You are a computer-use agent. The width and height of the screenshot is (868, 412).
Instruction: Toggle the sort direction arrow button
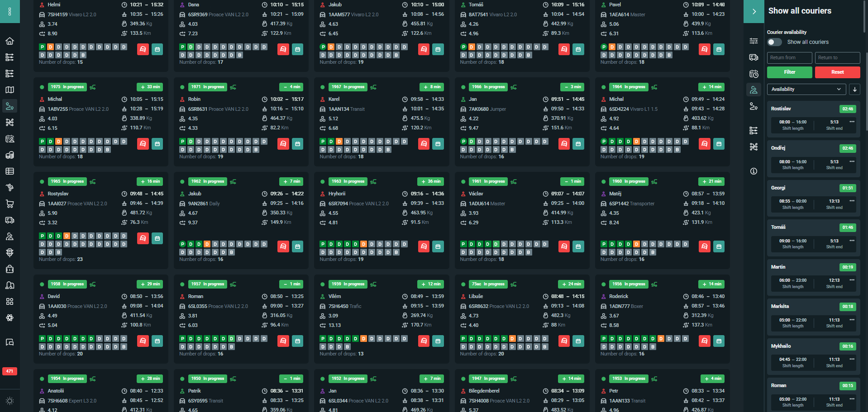point(854,89)
